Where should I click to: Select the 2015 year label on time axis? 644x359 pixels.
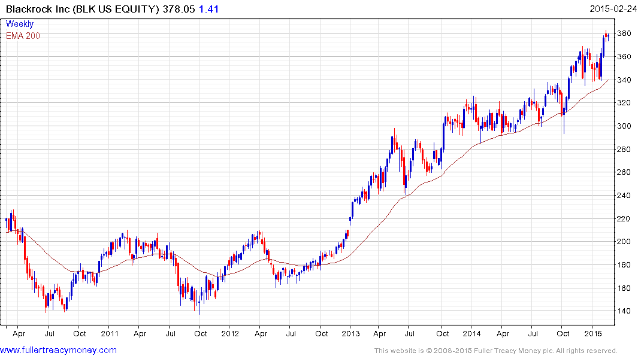(x=592, y=333)
